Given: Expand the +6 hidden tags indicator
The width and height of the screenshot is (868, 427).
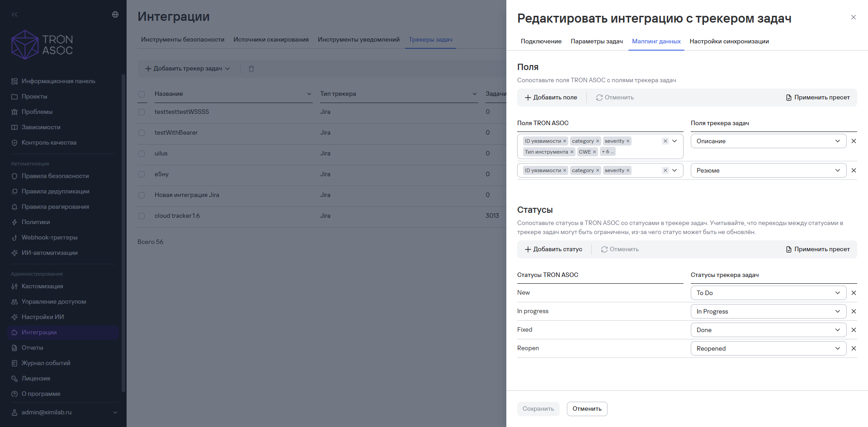Looking at the screenshot, I should [608, 152].
